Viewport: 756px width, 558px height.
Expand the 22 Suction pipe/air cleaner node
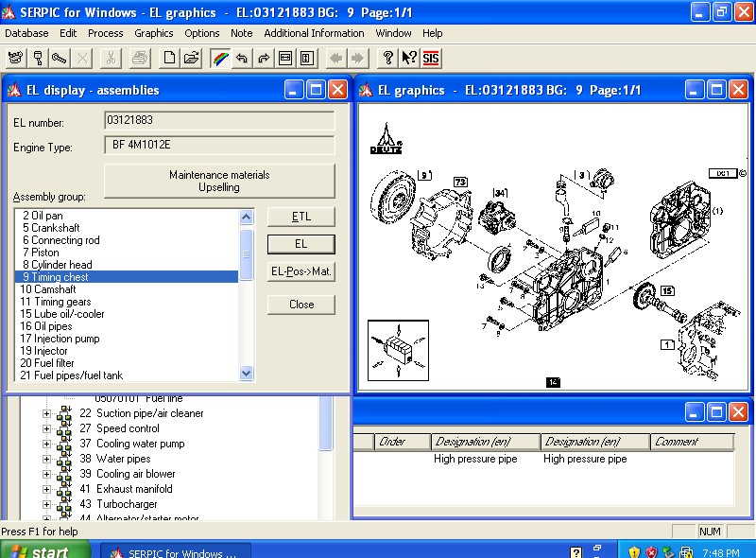click(46, 413)
